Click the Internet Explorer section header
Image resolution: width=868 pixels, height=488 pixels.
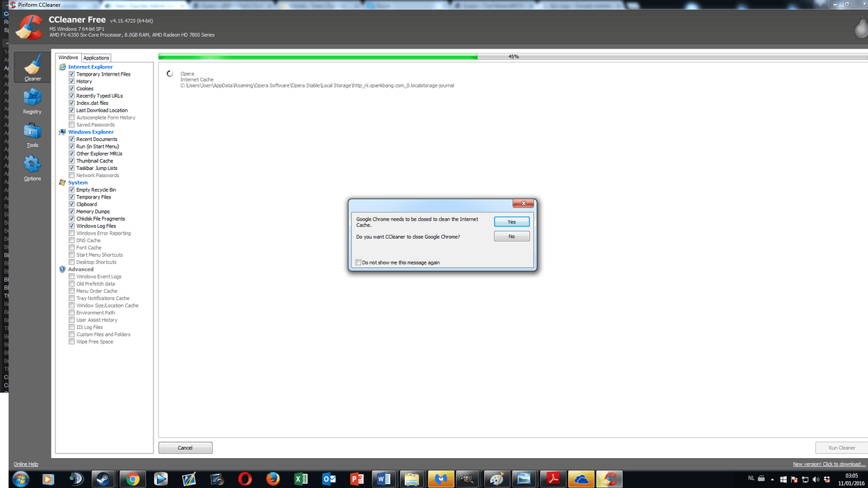tap(90, 67)
